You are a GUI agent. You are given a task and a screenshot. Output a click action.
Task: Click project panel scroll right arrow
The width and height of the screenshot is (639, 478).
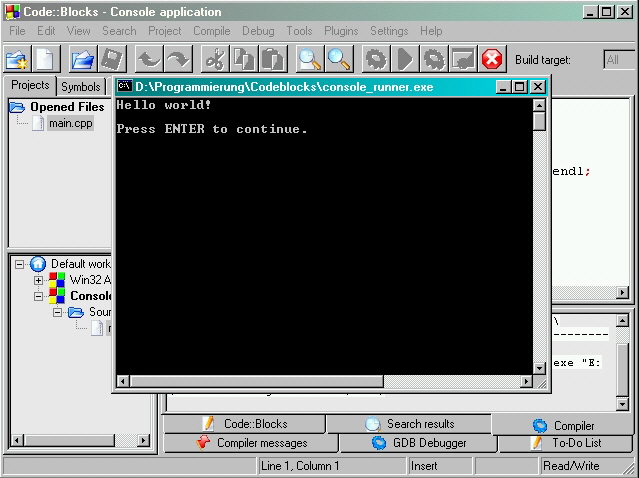click(x=143, y=440)
